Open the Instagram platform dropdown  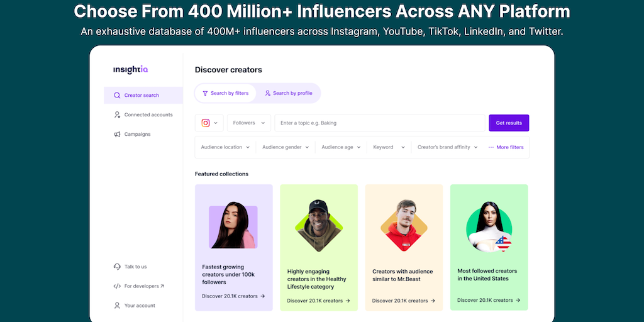click(209, 123)
